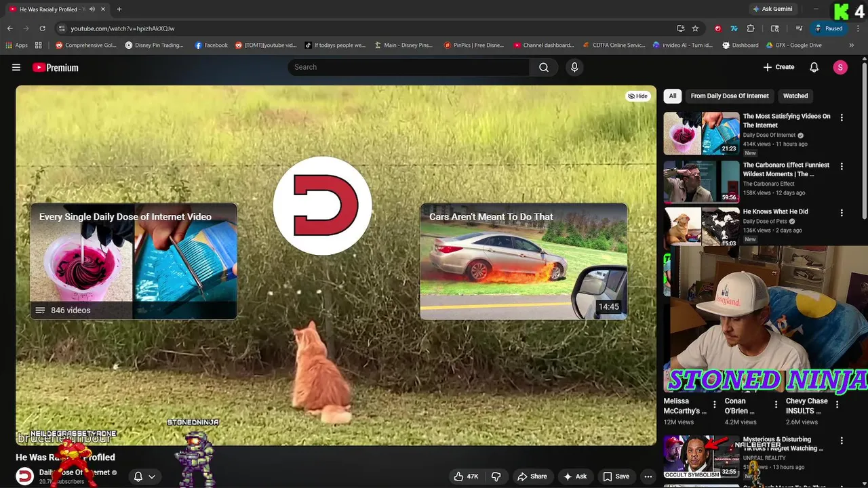Bookmark this page with star icon
868x488 pixels.
click(x=695, y=28)
